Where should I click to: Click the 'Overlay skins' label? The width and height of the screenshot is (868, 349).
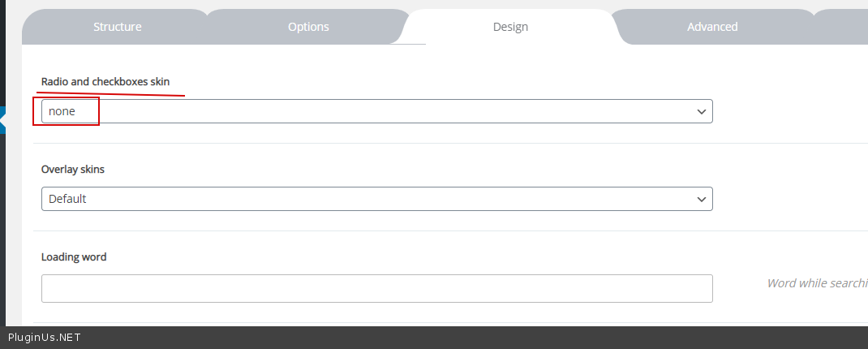click(73, 170)
